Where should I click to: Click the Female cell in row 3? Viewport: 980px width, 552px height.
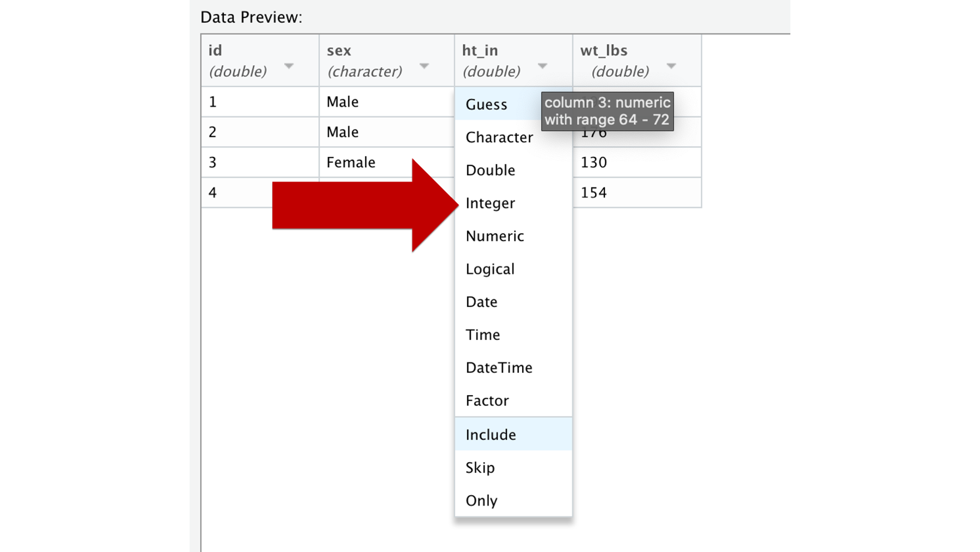pyautogui.click(x=387, y=162)
